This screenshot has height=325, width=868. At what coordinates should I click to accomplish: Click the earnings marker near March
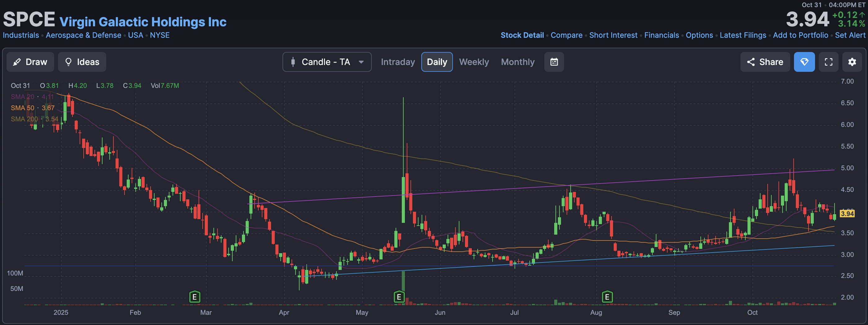[195, 297]
